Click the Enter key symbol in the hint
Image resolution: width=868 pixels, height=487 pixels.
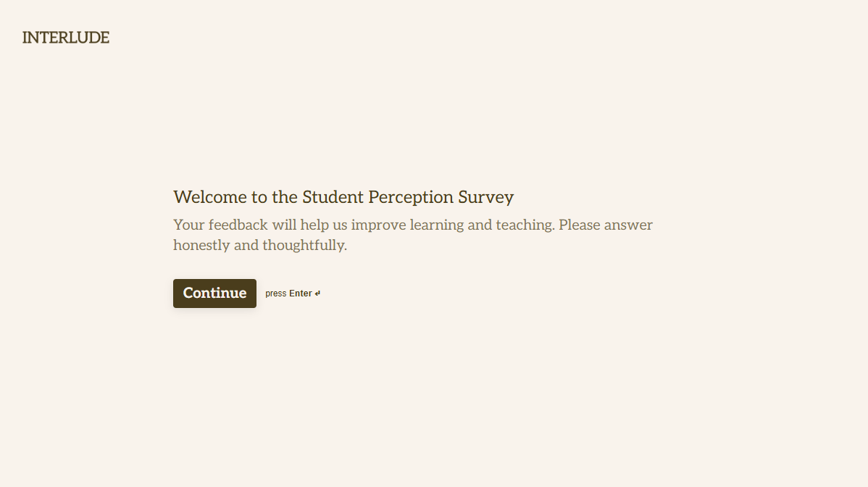click(318, 293)
